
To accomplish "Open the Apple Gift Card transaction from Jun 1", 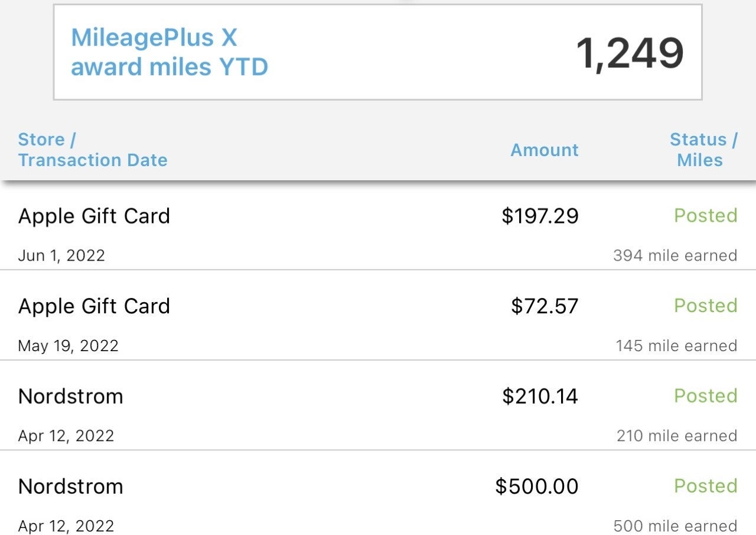I will pos(94,216).
